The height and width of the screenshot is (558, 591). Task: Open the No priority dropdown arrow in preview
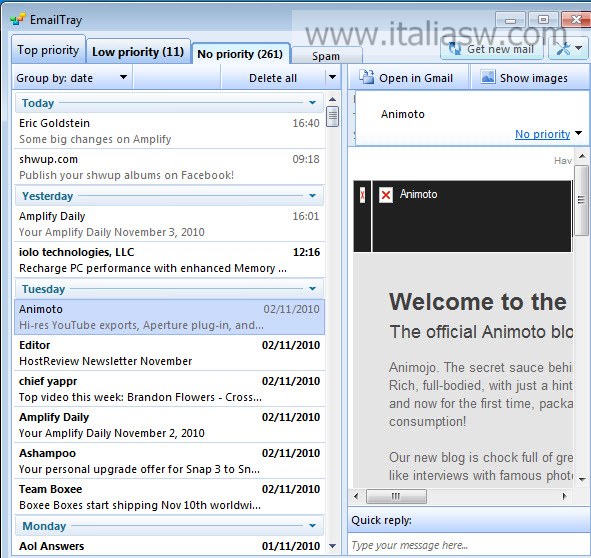[x=579, y=133]
